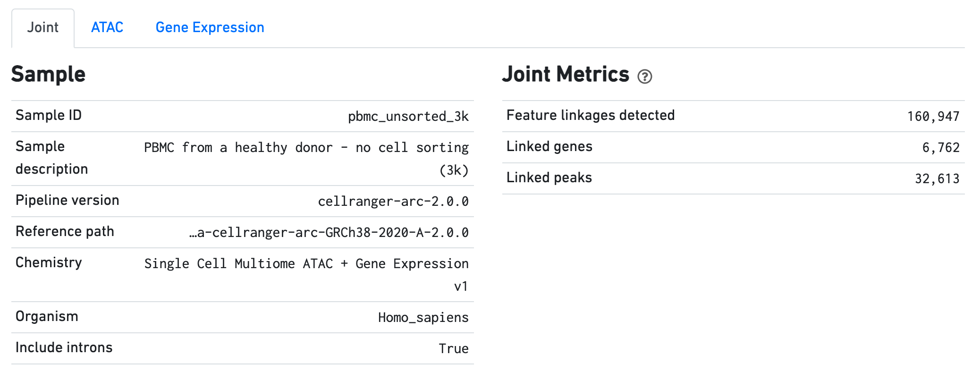Screen dimensions: 980x372
Task: Click the Sample section heading
Action: coord(48,75)
